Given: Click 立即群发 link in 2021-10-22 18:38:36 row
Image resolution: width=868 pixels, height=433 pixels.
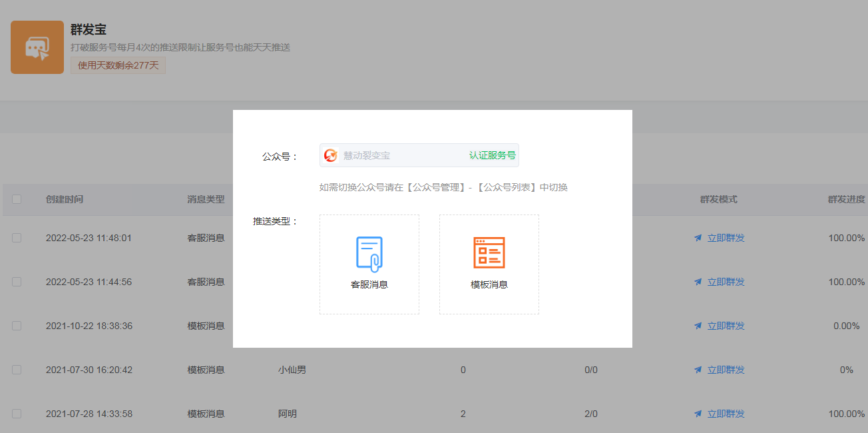Looking at the screenshot, I should click(726, 326).
